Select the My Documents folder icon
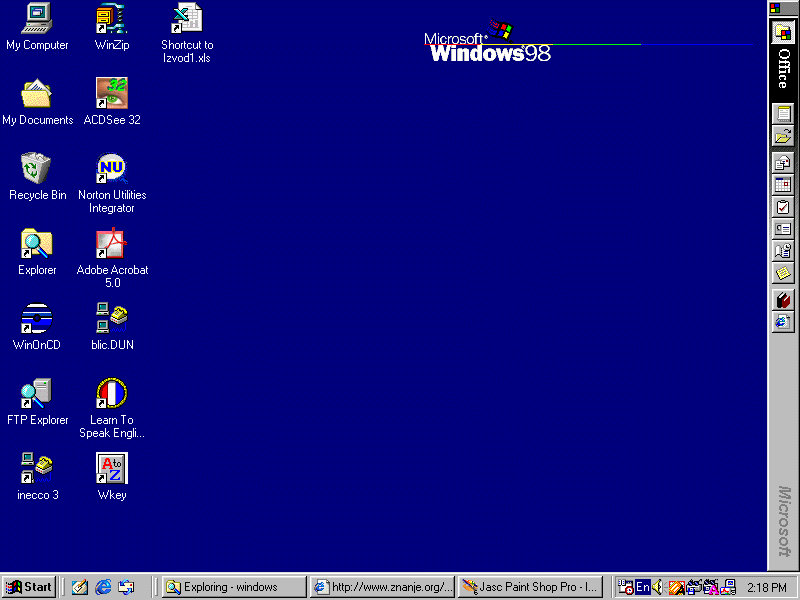The width and height of the screenshot is (800, 600). 37,94
